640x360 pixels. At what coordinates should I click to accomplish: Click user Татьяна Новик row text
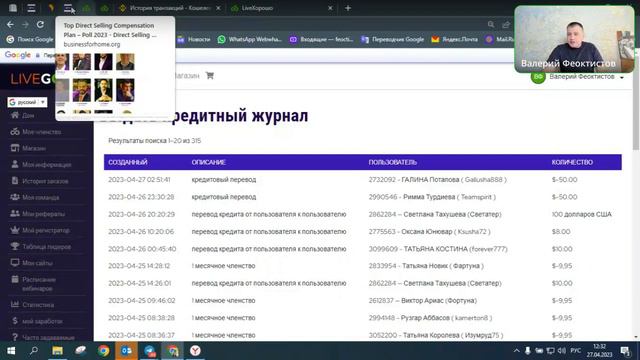tap(426, 266)
